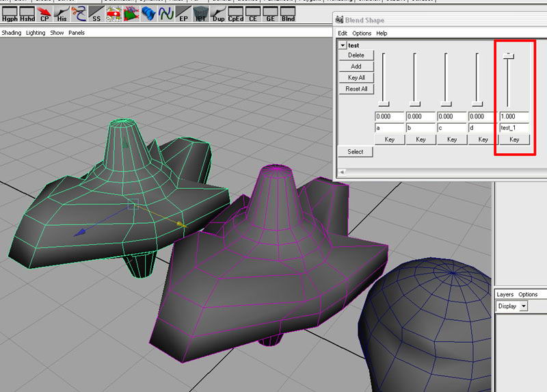Open the Lighting viewport menu
Image resolution: width=547 pixels, height=392 pixels.
coord(36,33)
